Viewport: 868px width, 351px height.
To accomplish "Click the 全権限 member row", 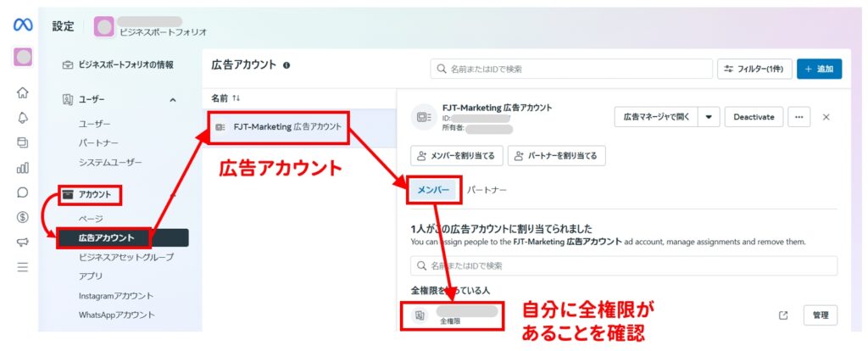I will coord(624,315).
